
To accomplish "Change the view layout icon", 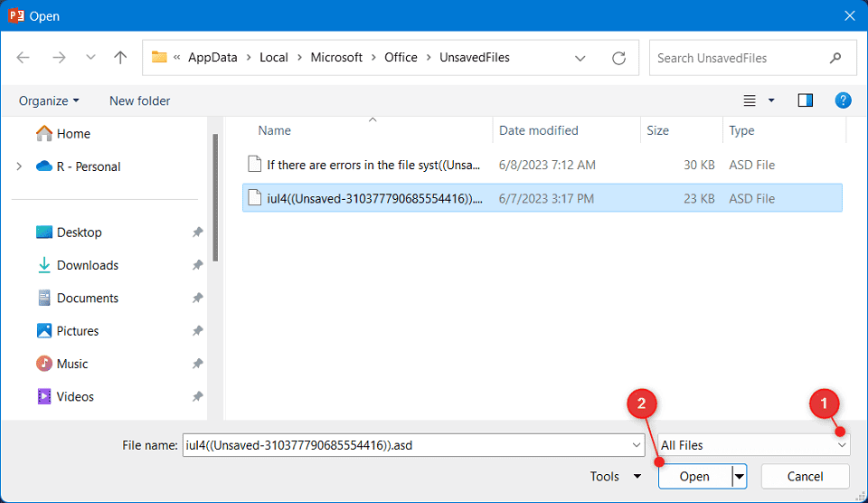I will (750, 100).
